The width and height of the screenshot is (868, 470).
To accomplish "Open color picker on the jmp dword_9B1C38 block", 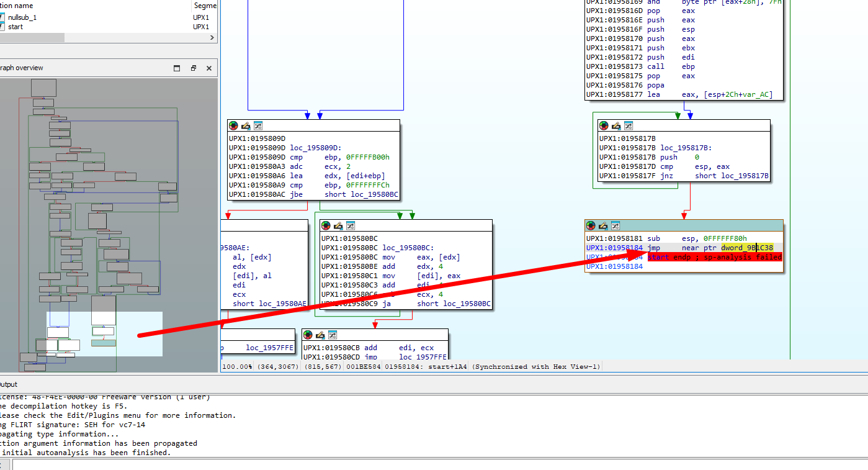I will click(591, 225).
